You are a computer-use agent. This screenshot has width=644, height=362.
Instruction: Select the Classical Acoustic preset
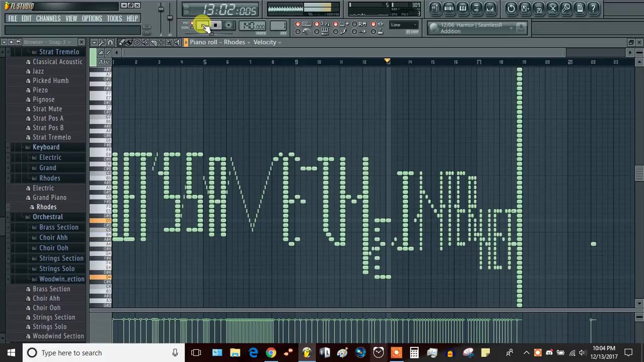tap(57, 61)
